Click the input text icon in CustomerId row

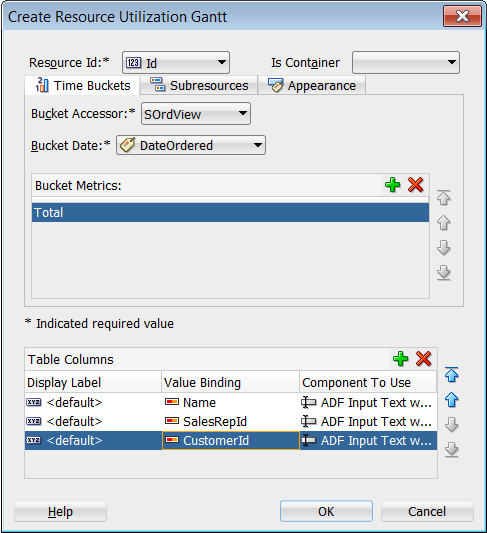[309, 440]
